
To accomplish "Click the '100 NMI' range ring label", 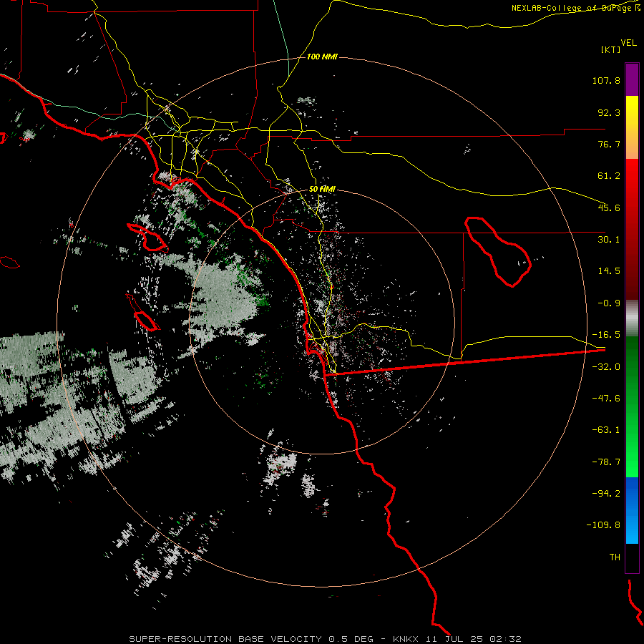I will click(x=322, y=57).
